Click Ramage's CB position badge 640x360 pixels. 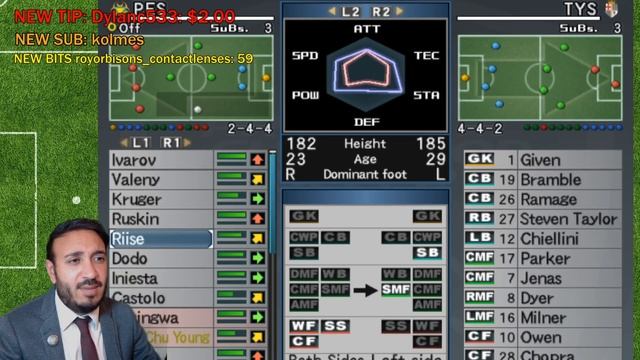pos(480,199)
